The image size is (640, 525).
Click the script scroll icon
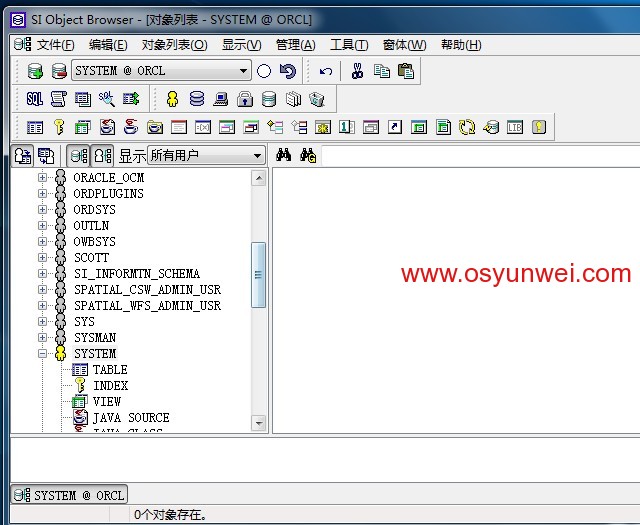point(59,99)
